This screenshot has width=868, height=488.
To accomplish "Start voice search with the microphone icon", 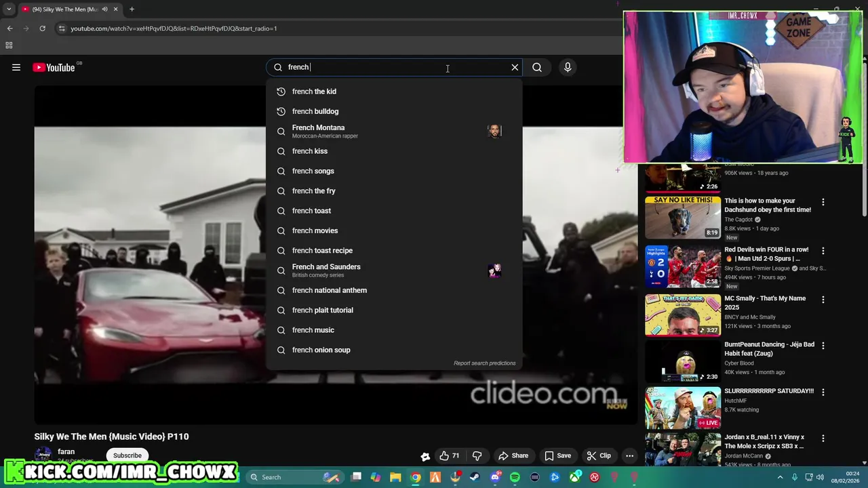I will coord(568,67).
